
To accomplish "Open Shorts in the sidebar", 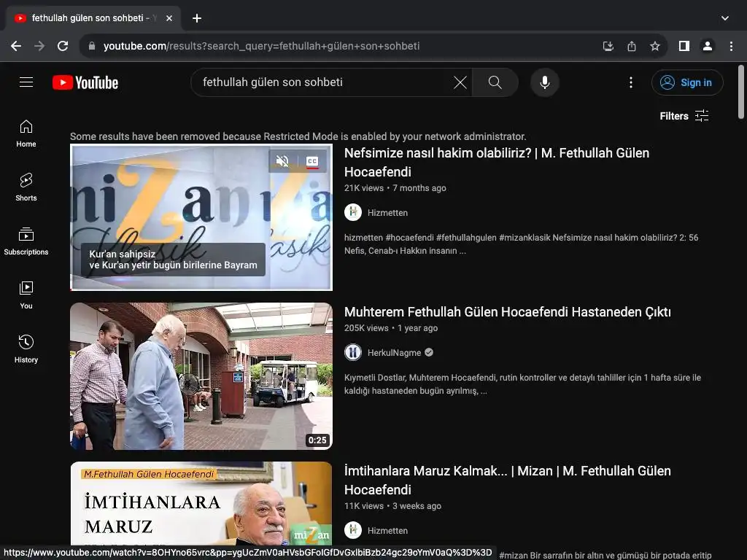I will coord(26,187).
